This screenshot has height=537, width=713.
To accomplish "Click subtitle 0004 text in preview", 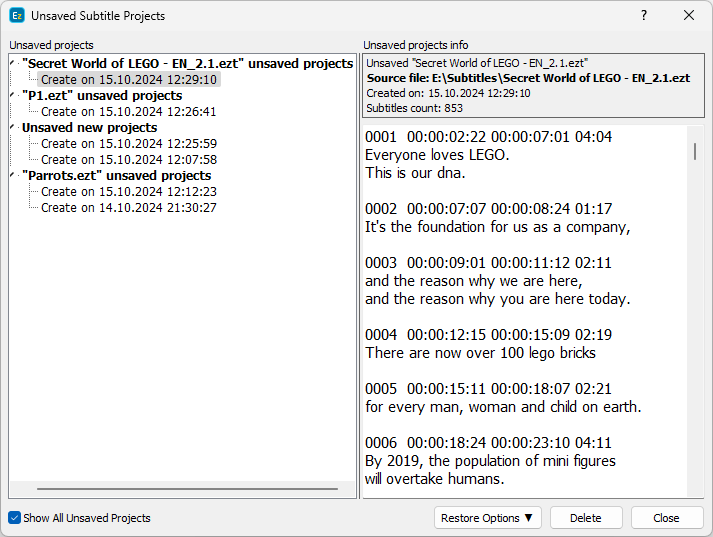I will click(480, 353).
